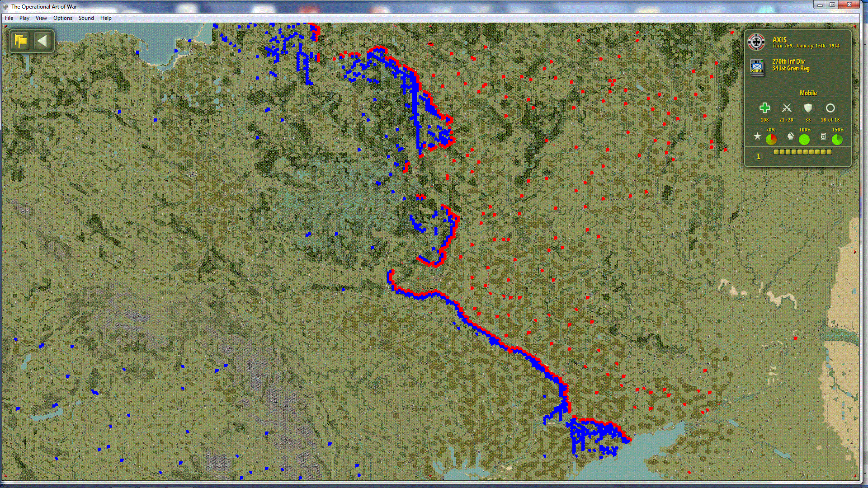Click the yellow flags button
Viewport: 868px width, 488px height.
point(21,41)
